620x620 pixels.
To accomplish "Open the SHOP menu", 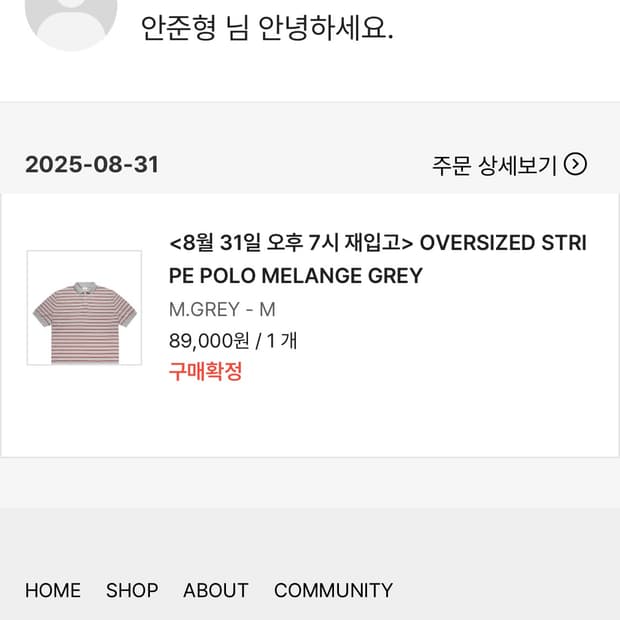I will (x=132, y=590).
